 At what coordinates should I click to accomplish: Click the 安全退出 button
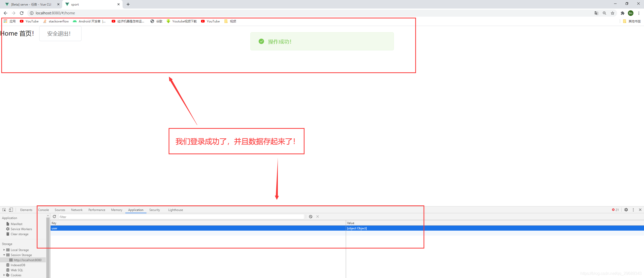click(60, 34)
